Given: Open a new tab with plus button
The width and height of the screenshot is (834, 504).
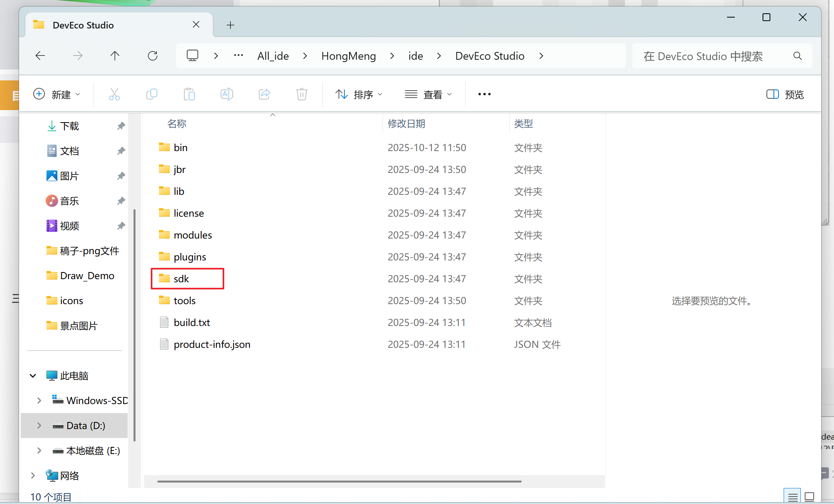Looking at the screenshot, I should (230, 25).
